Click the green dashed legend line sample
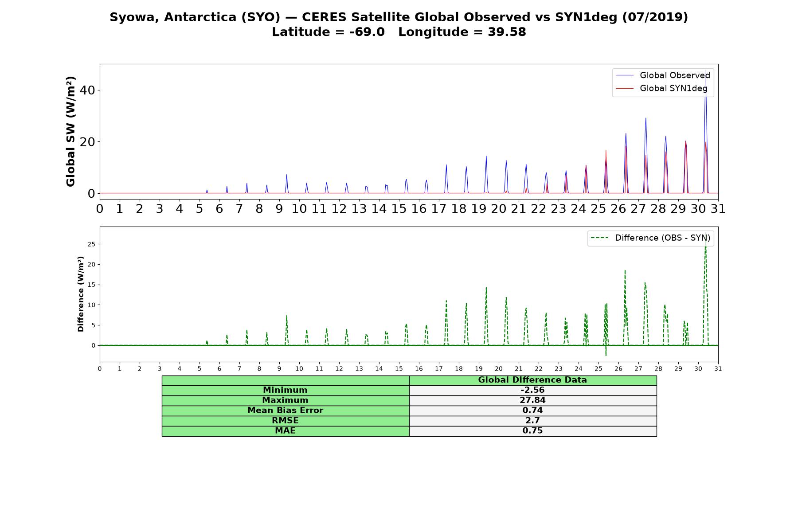 (600, 238)
